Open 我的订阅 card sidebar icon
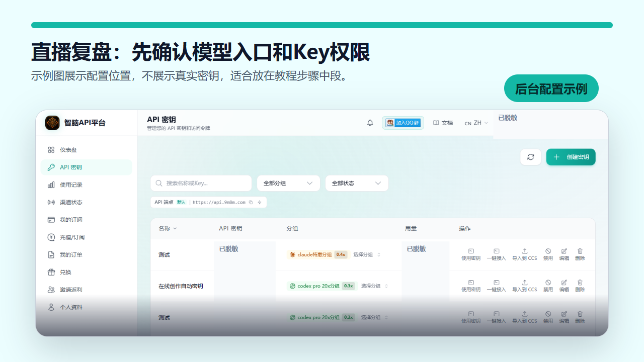The image size is (644, 362). pos(51,220)
